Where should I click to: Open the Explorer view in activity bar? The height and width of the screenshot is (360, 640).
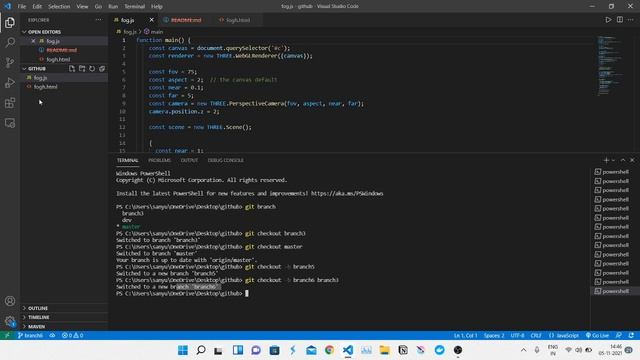click(10, 22)
